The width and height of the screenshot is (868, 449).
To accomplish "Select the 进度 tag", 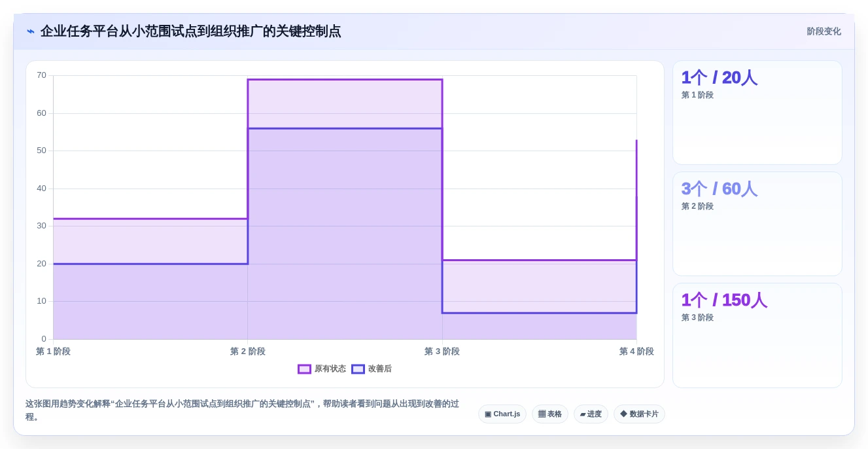I will coord(591,414).
